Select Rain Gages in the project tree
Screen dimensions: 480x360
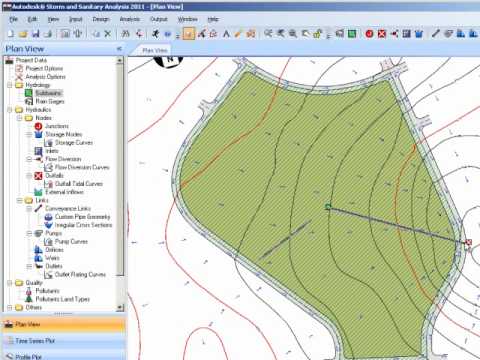[x=50, y=101]
